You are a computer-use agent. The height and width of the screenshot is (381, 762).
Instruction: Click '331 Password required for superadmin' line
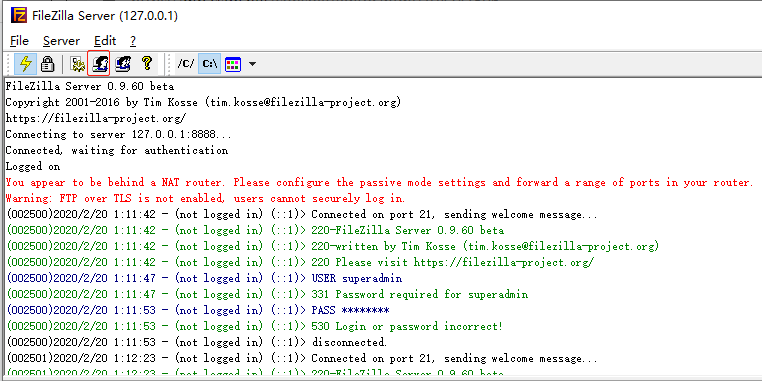pos(267,294)
